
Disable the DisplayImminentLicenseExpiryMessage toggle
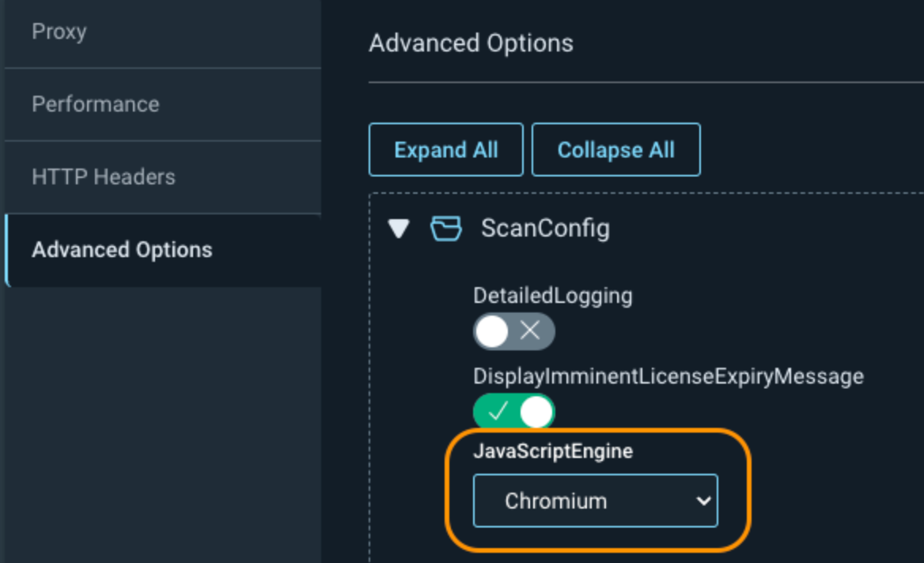[513, 412]
